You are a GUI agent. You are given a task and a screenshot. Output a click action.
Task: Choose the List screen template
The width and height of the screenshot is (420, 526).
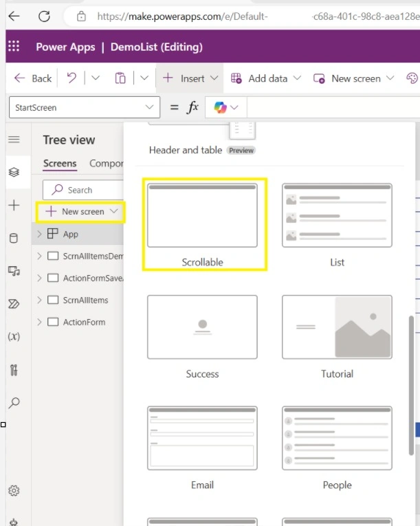[337, 225]
